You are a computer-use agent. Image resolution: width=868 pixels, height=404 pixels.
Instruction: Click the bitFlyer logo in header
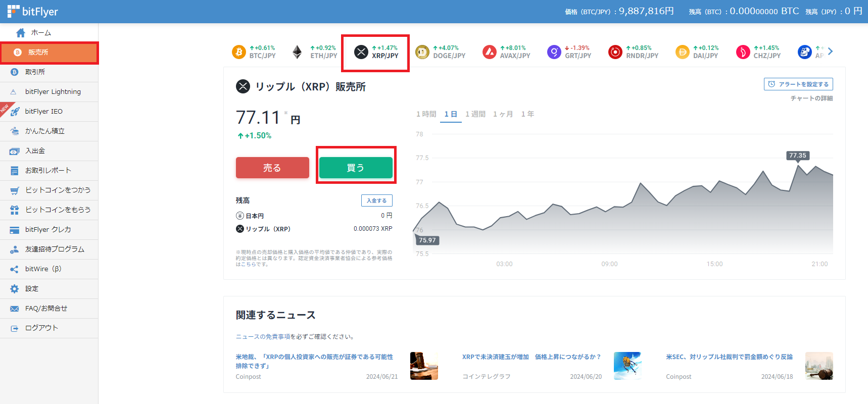33,11
